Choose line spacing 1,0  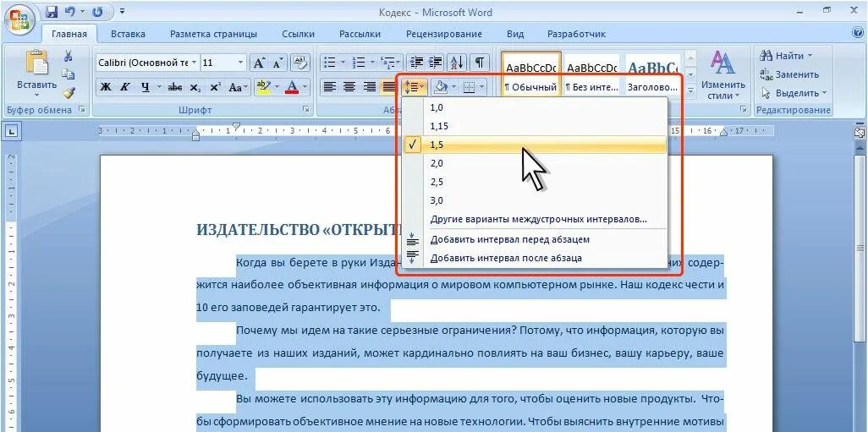pos(534,108)
